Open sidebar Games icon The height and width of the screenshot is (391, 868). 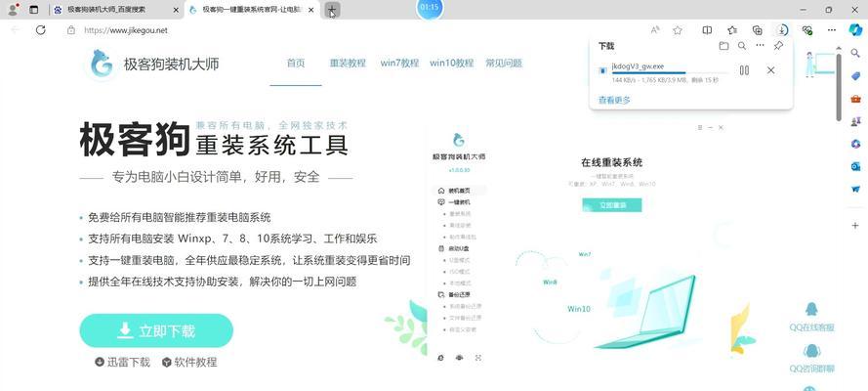tap(856, 121)
